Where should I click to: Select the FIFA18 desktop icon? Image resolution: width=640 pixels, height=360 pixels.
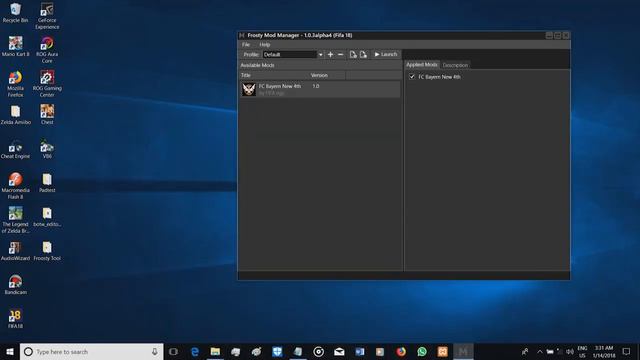(x=16, y=319)
